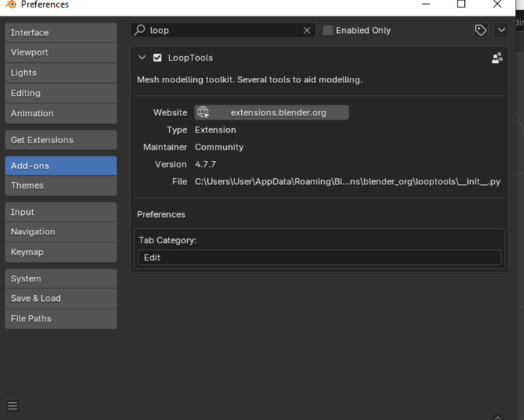Toggle the Enabled Only checkbox
This screenshot has height=420, width=524.
328,30
